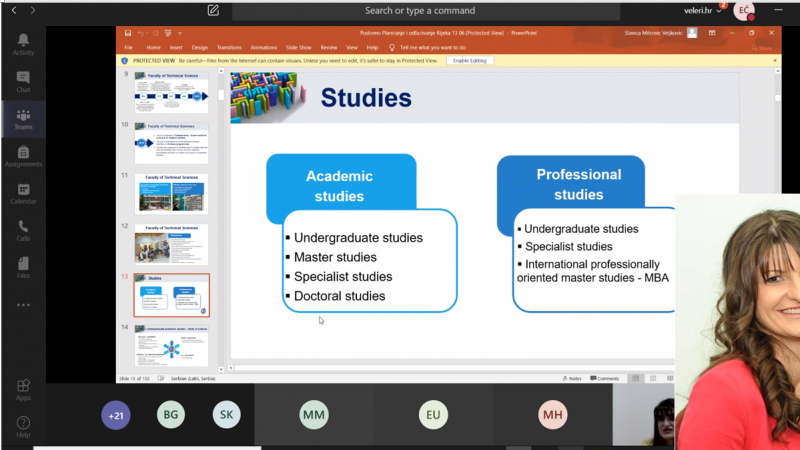This screenshot has width=800, height=450.
Task: Click the Enable Editing button
Action: point(470,61)
